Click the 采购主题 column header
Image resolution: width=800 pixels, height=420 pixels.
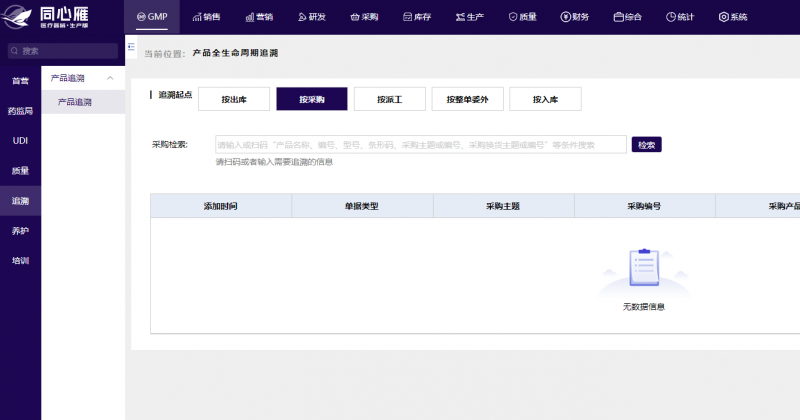(x=503, y=206)
